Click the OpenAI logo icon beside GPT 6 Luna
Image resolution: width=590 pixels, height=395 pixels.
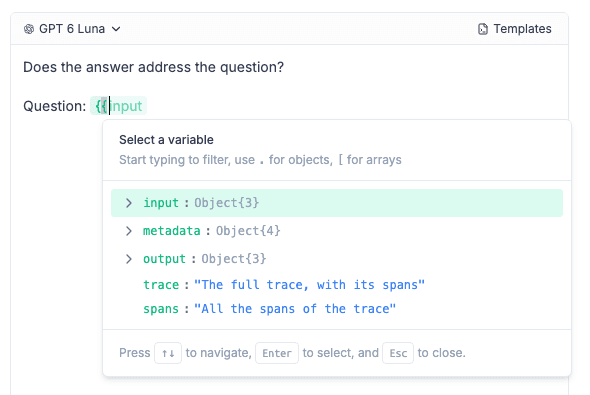pyautogui.click(x=29, y=29)
